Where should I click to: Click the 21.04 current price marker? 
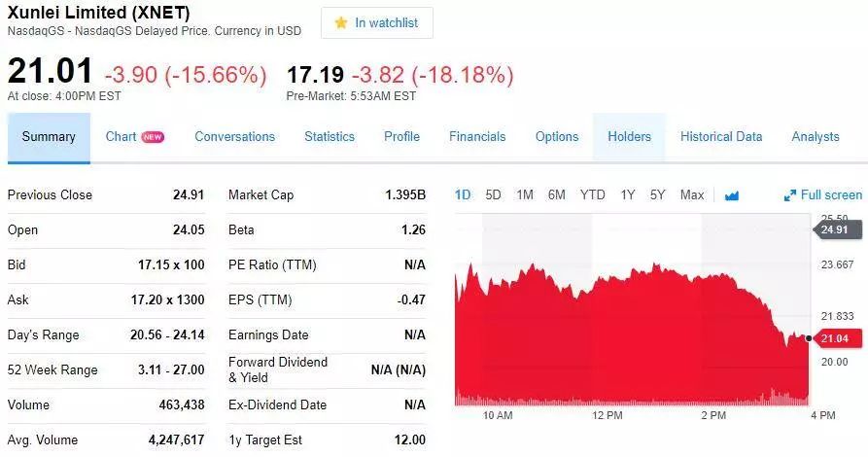[835, 338]
